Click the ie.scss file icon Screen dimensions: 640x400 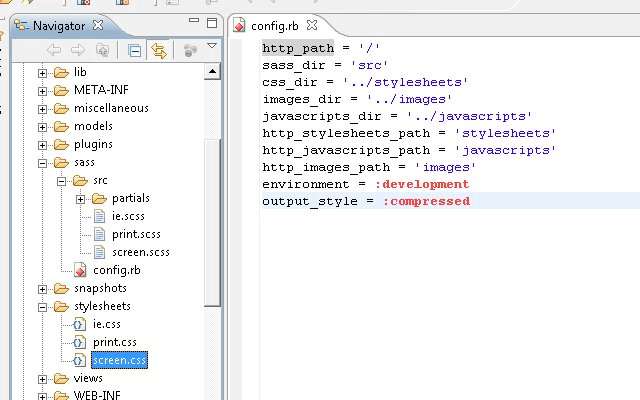coord(99,216)
